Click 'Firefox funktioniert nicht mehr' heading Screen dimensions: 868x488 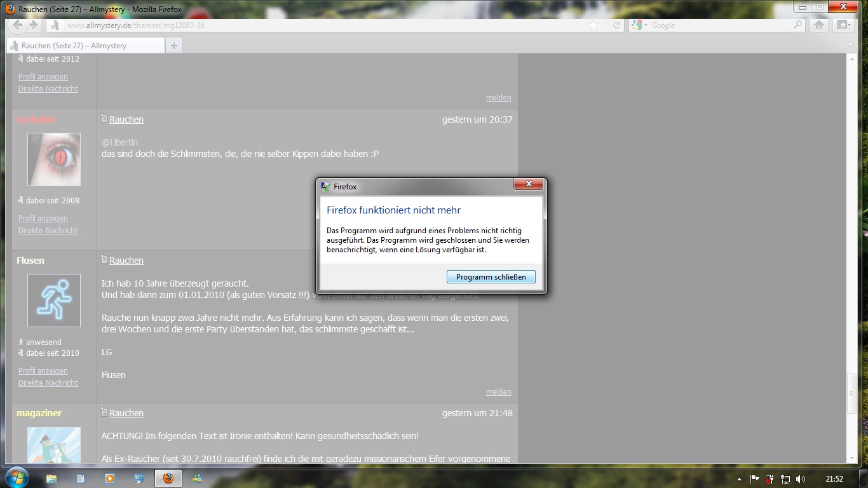pyautogui.click(x=393, y=210)
